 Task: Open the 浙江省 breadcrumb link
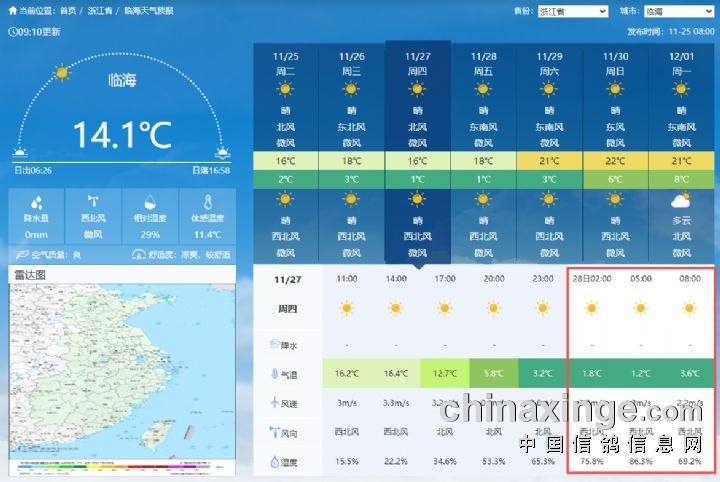pos(100,10)
